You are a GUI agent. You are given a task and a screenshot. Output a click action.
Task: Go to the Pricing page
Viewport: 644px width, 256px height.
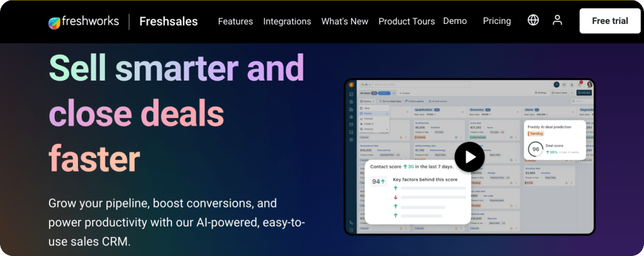click(x=497, y=21)
